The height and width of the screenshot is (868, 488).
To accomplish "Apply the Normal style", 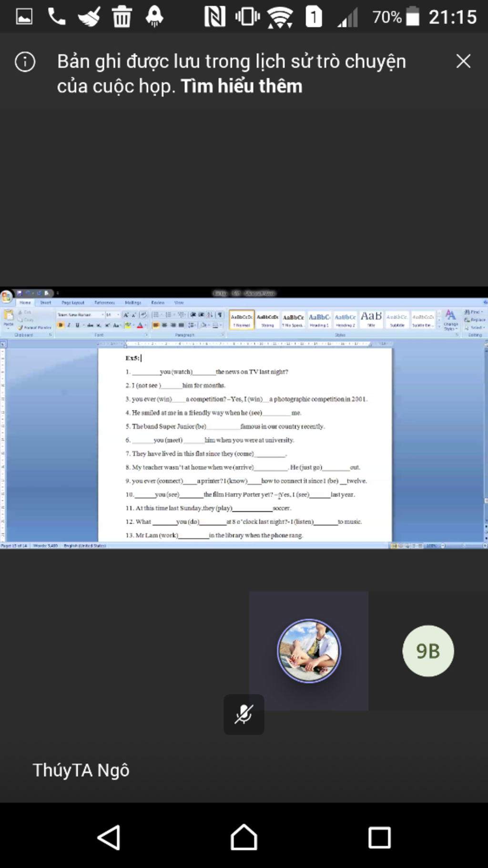I will pos(242,320).
